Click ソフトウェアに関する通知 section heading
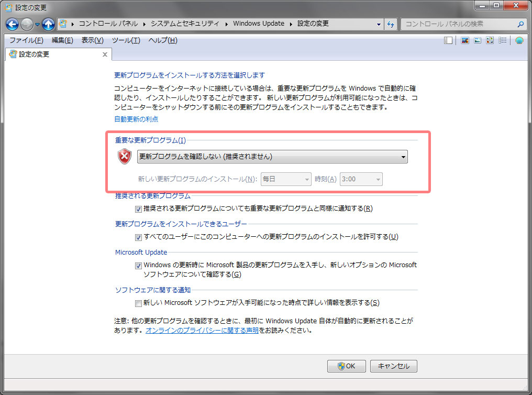Screen dimensions: 532x395 pyautogui.click(x=153, y=290)
